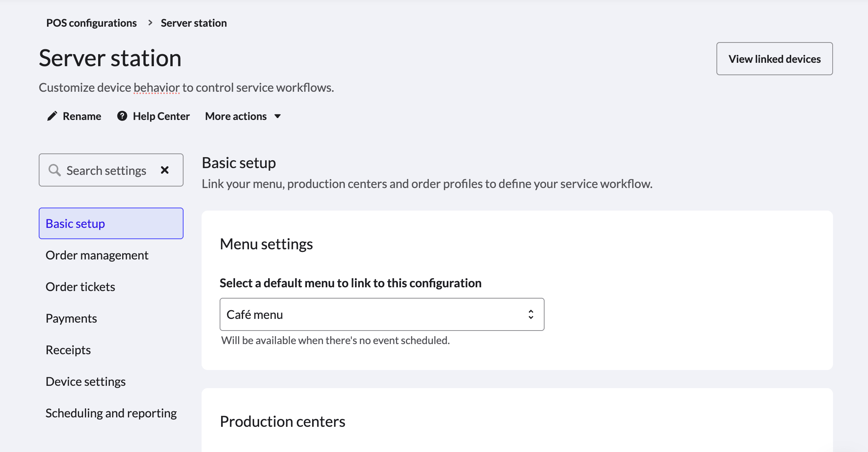This screenshot has height=452, width=868.
Task: Navigate to POS configurations breadcrumb
Action: [91, 23]
